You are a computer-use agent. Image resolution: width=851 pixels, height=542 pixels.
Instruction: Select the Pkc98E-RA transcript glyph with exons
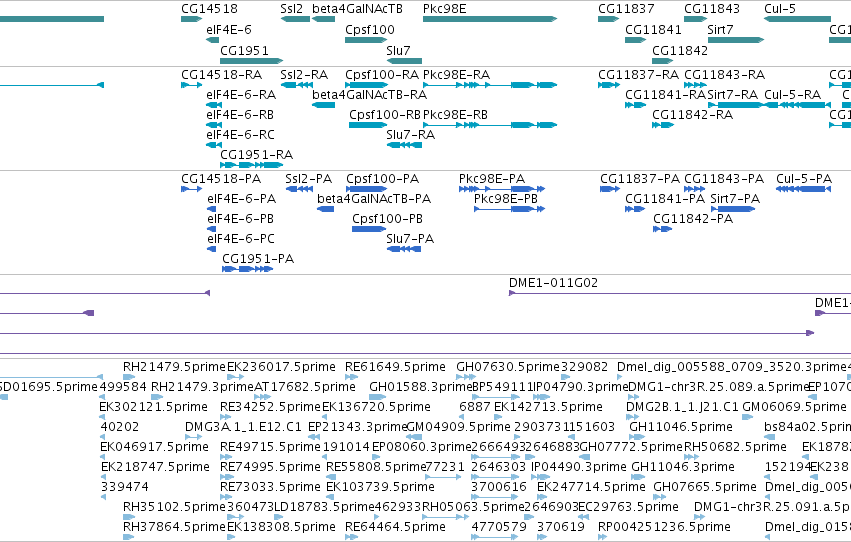point(490,85)
